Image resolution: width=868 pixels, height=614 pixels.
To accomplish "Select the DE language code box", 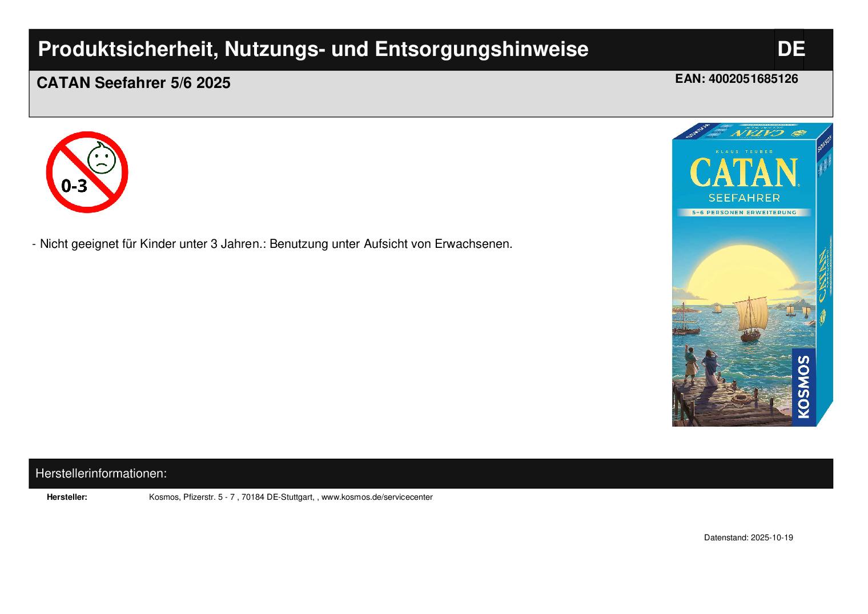I will click(x=790, y=49).
